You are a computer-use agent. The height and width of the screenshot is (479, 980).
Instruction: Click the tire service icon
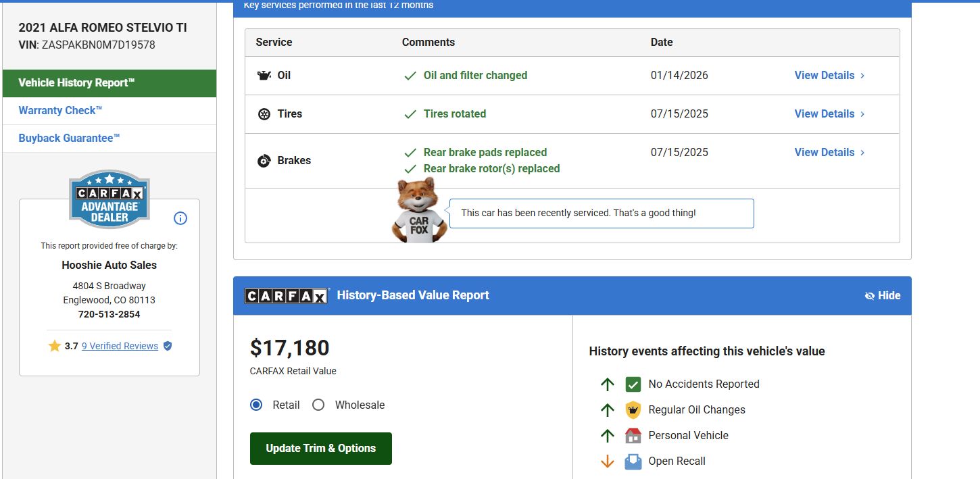point(264,114)
